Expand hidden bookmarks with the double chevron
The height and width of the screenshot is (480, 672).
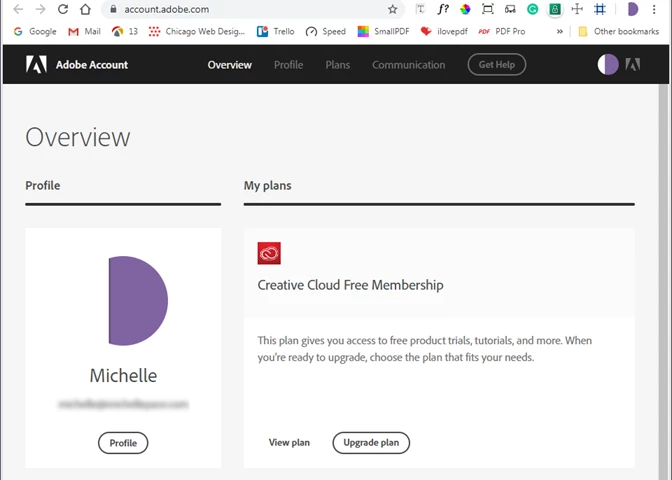[x=559, y=31]
